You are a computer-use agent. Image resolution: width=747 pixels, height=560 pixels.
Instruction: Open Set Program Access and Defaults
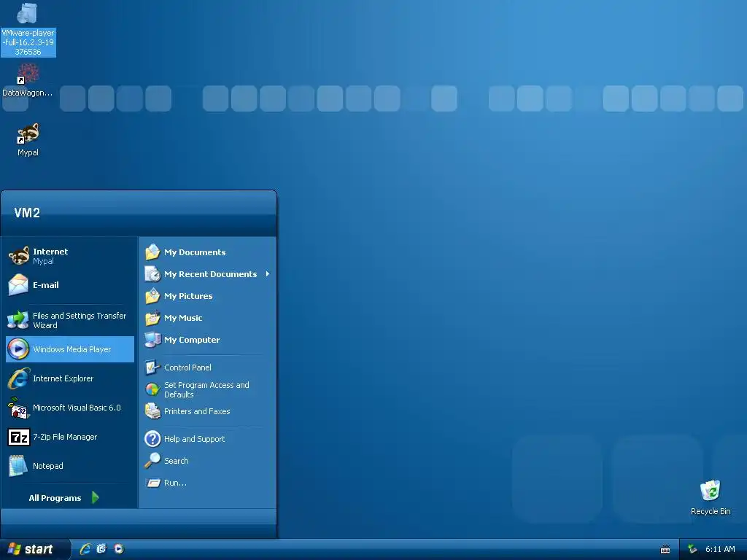[x=207, y=389]
